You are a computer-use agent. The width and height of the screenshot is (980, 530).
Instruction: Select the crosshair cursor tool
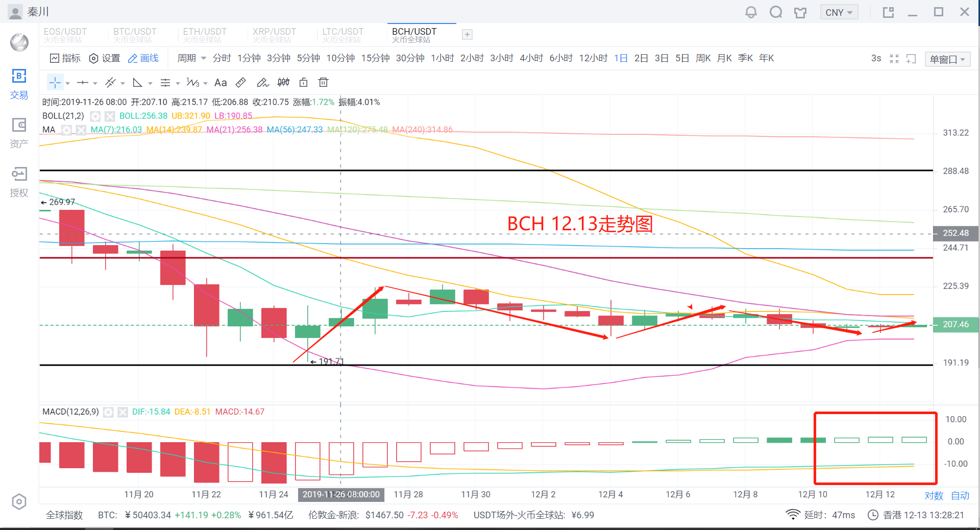tap(55, 82)
